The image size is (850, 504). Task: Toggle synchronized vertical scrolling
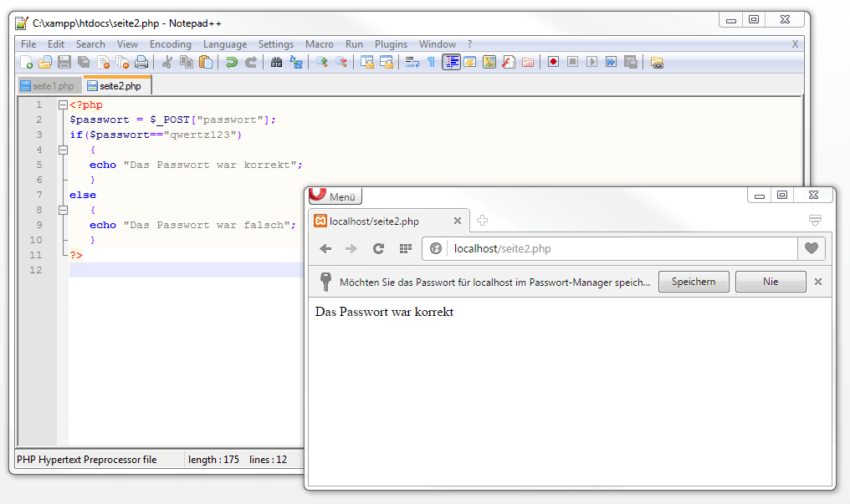coord(367,62)
